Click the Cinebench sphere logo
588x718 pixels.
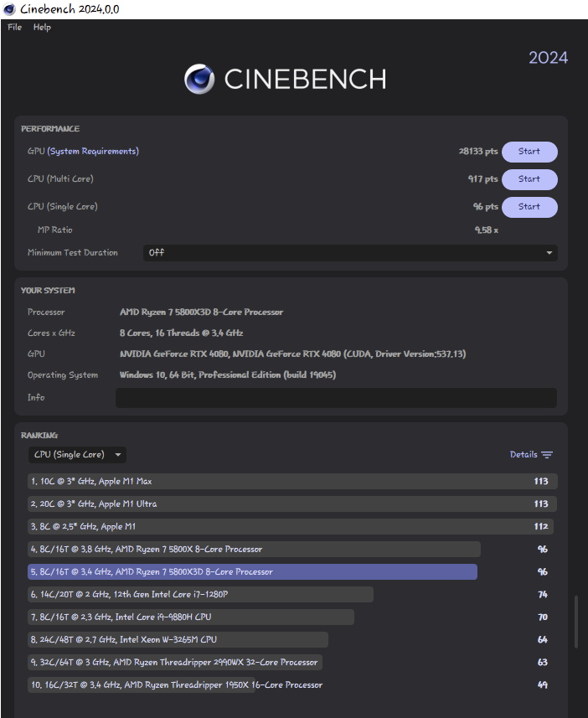[x=199, y=79]
